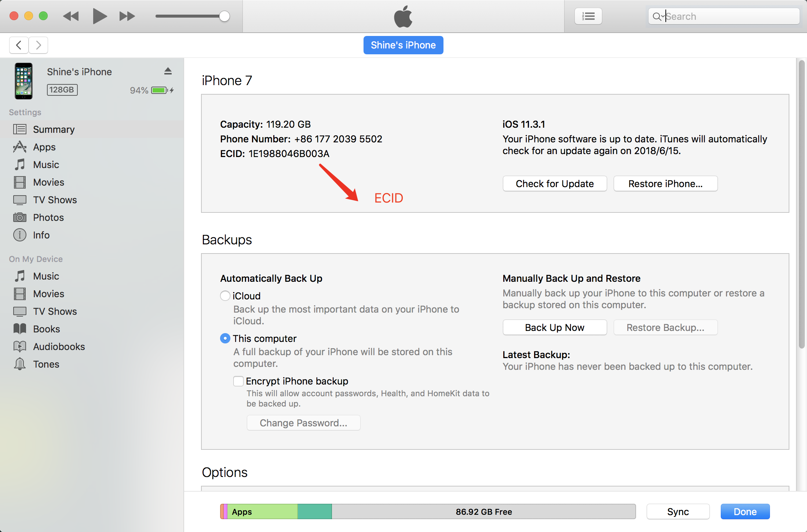Select the Shine's iPhone tab button
This screenshot has height=532, width=807.
click(x=403, y=45)
